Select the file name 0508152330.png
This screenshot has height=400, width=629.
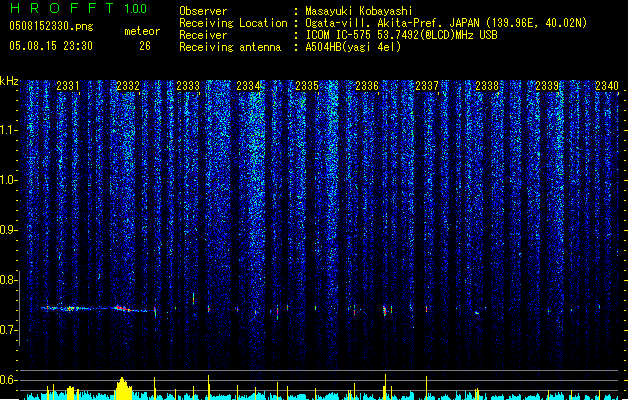point(51,26)
